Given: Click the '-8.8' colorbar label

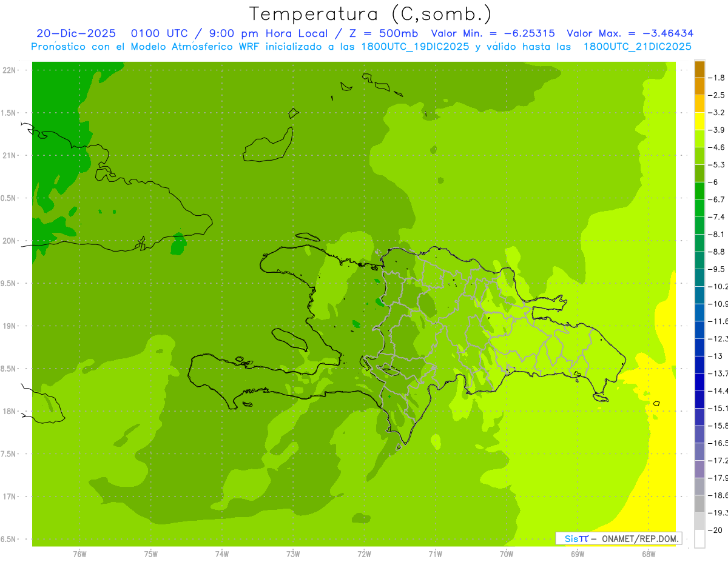Looking at the screenshot, I should click(716, 252).
